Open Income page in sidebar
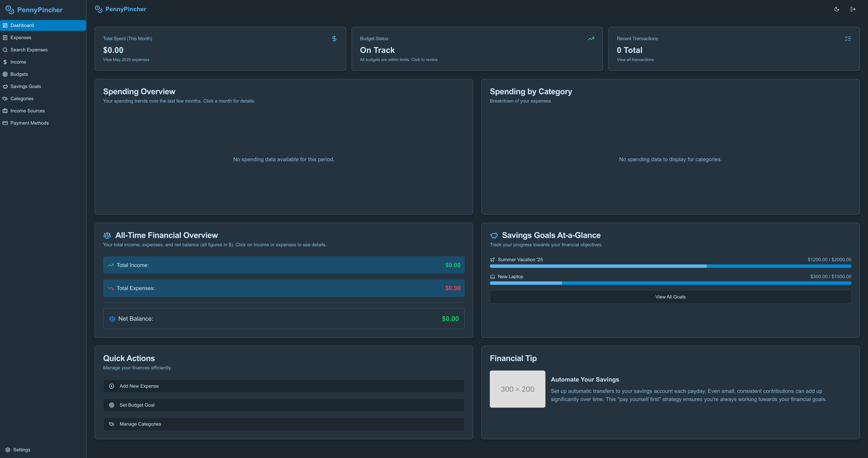 pos(43,62)
